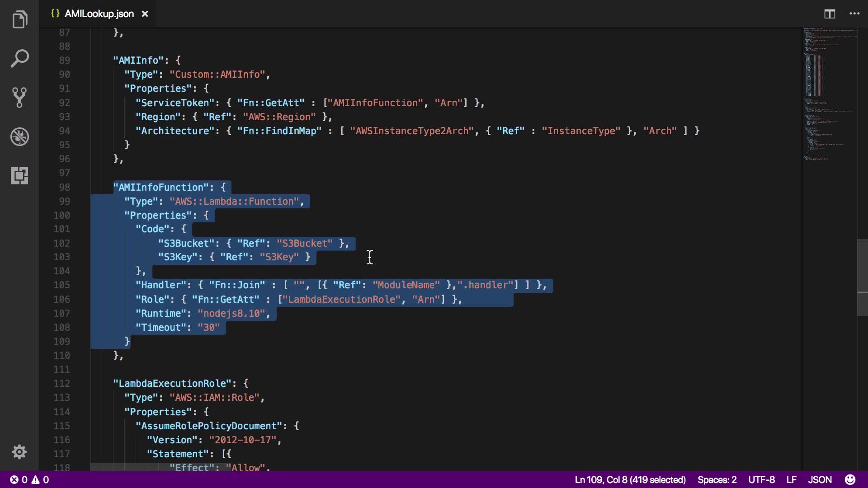Screen dimensions: 868x488
Task: Open the Extensions view icon
Action: pos(19,175)
